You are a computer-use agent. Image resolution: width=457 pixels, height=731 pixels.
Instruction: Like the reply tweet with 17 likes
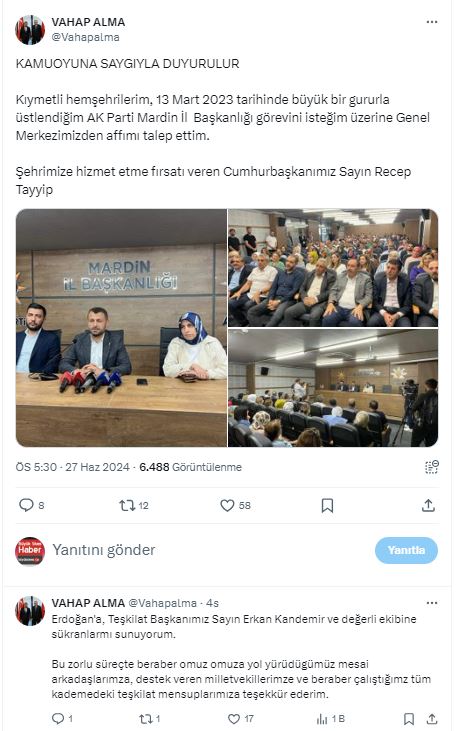(x=234, y=719)
